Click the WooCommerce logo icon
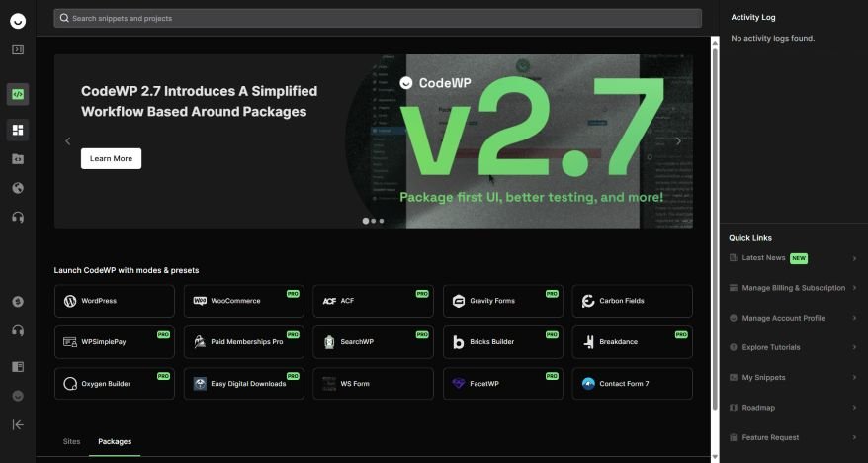Viewport: 868px width, 463px height. point(200,301)
